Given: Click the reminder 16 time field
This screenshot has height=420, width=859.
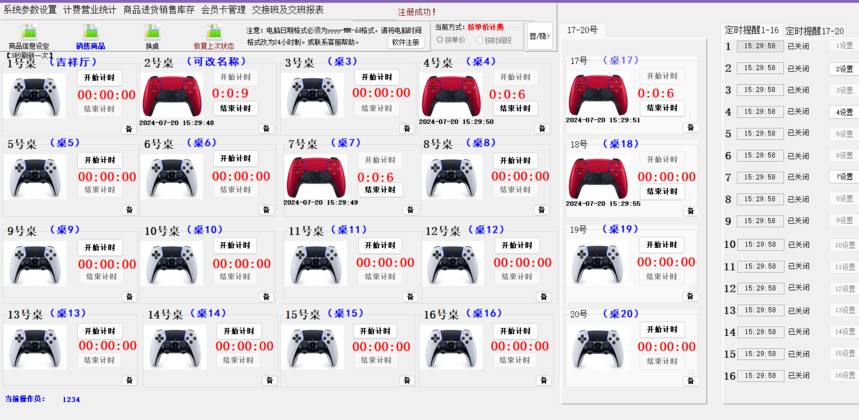Looking at the screenshot, I should [760, 376].
